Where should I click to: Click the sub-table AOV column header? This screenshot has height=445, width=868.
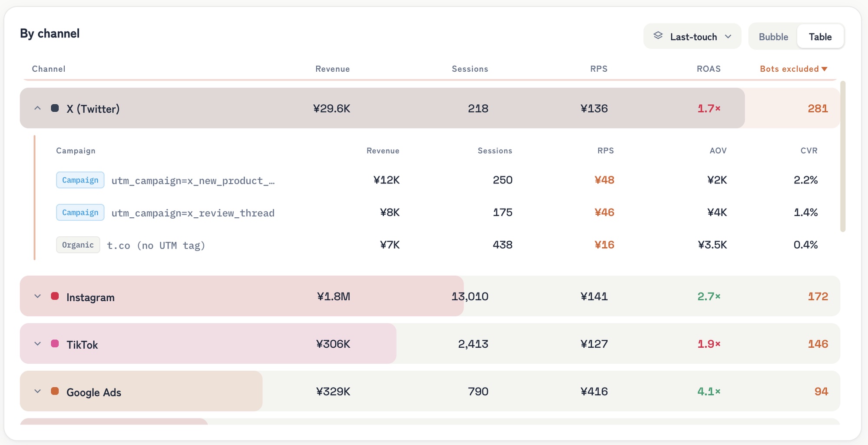click(x=718, y=150)
